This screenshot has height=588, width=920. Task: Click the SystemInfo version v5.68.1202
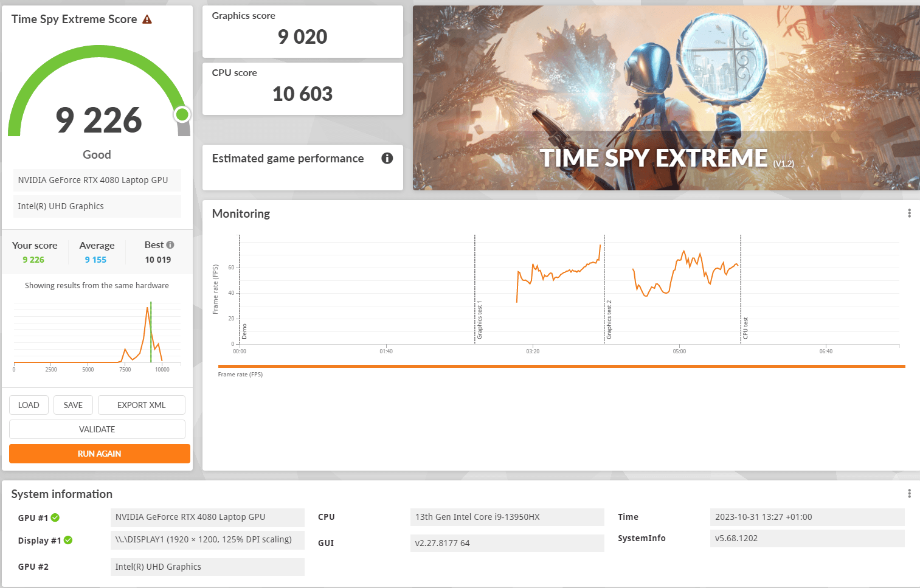tap(808, 538)
